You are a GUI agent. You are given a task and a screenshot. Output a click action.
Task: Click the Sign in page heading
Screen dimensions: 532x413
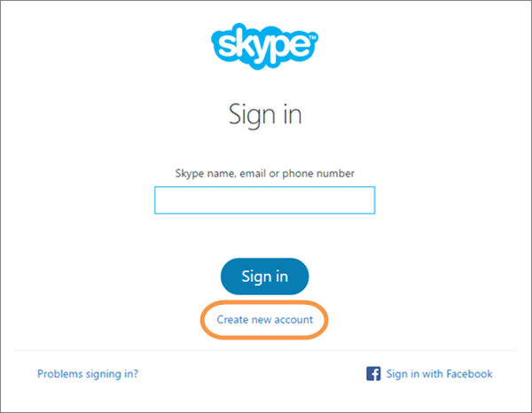[265, 114]
